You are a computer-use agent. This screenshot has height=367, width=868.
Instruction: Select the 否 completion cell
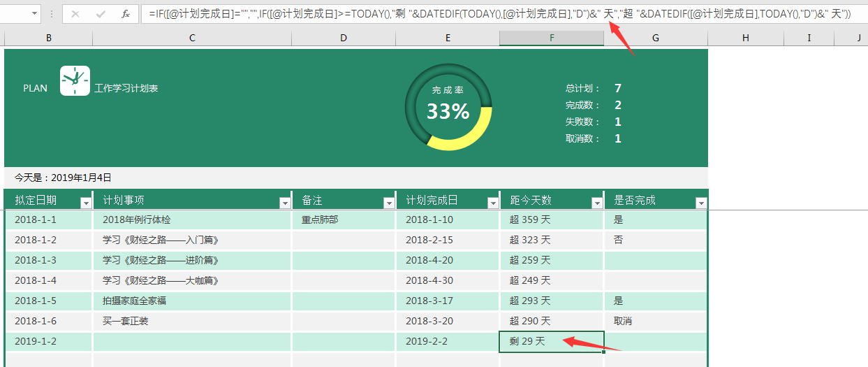656,240
